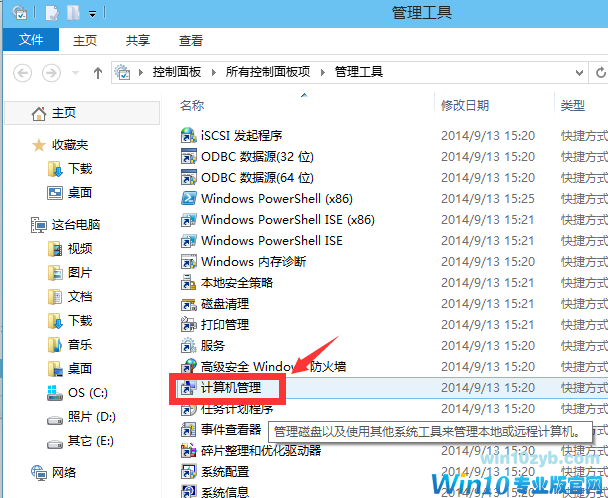This screenshot has height=498, width=608.
Task: Click the 打印管理 icon
Action: pos(188,324)
